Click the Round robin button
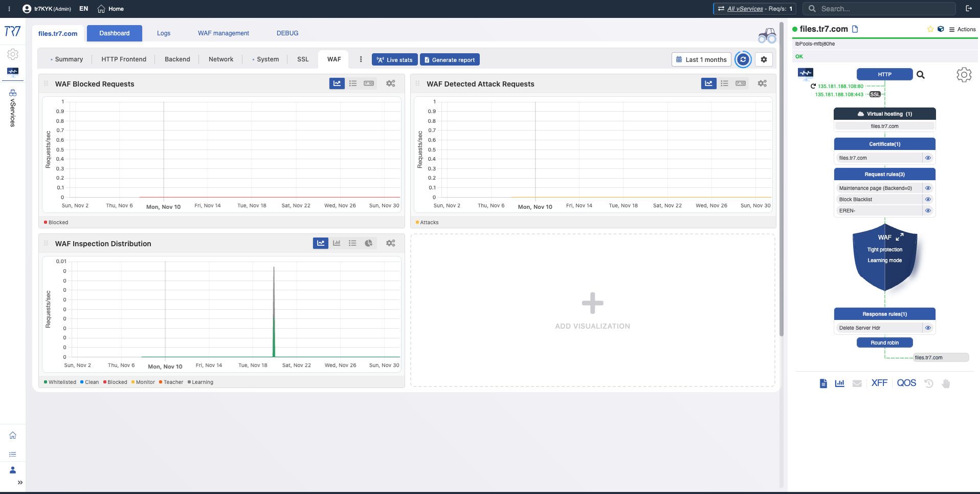This screenshot has width=980, height=494. coord(884,342)
